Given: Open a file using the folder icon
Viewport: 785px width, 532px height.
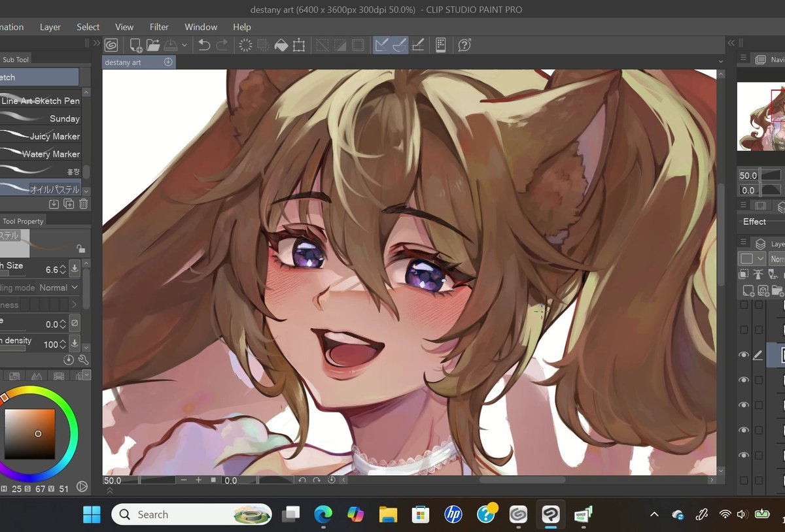Looking at the screenshot, I should pos(153,45).
